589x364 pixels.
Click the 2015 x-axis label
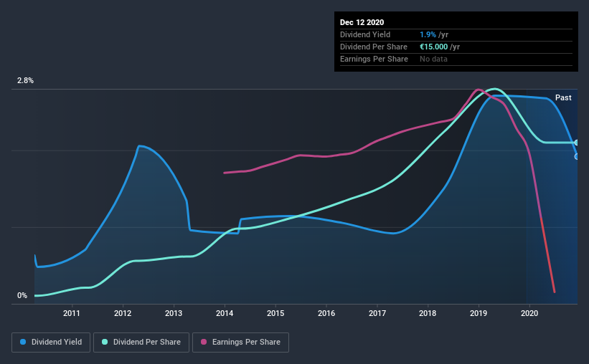click(x=275, y=313)
